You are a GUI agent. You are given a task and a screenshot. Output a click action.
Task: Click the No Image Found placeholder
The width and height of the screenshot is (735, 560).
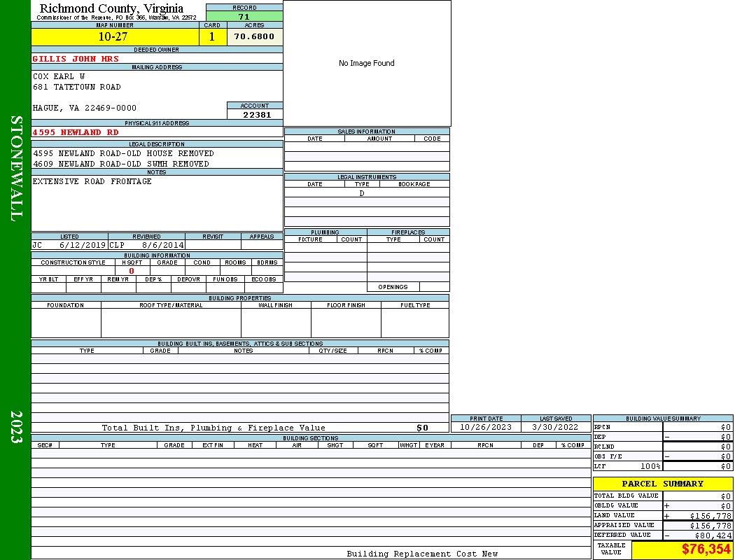pos(367,63)
